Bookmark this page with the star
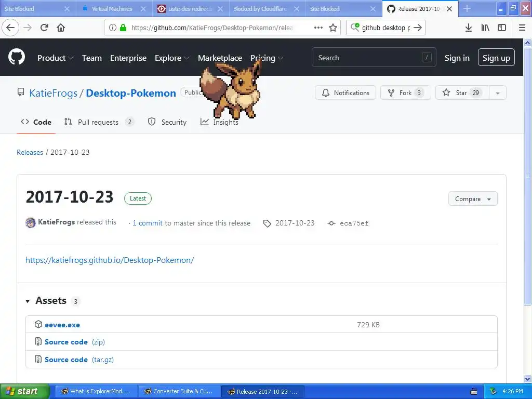Image resolution: width=532 pixels, height=399 pixels. pos(333,28)
